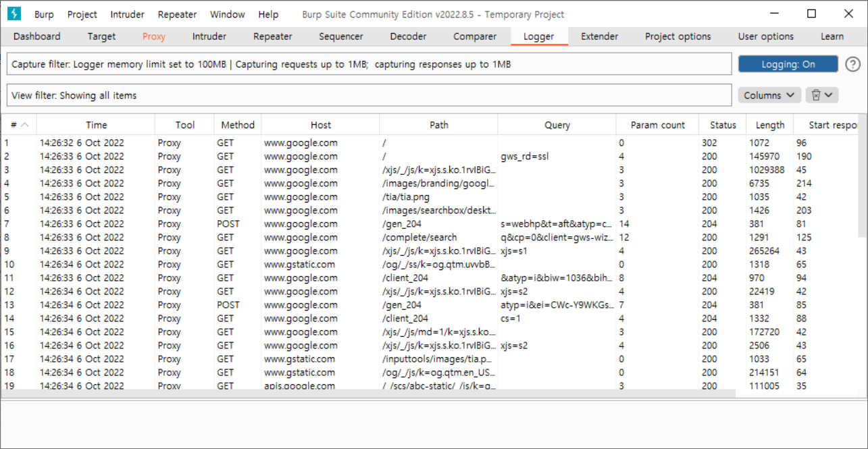Select the /xjs/_/js/md=1/k=xjs.s.ko... row

pos(430,332)
